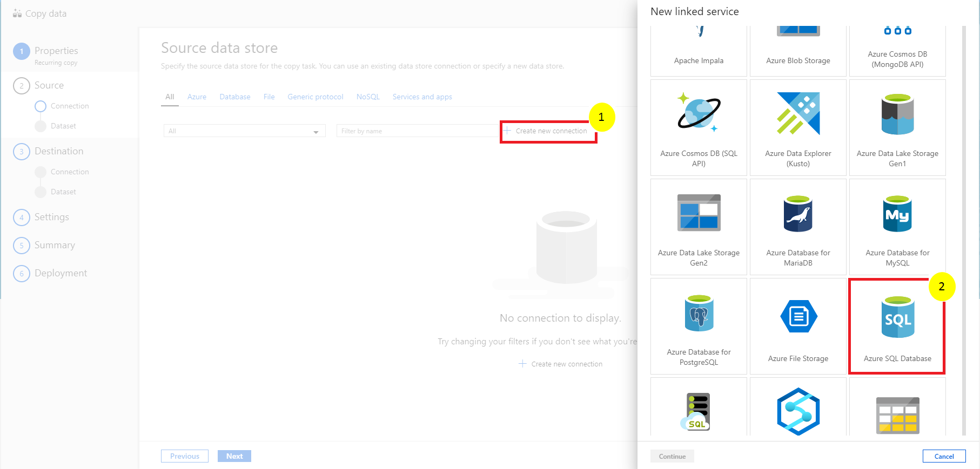Image resolution: width=980 pixels, height=469 pixels.
Task: Go to step 5 Summary
Action: click(x=44, y=246)
